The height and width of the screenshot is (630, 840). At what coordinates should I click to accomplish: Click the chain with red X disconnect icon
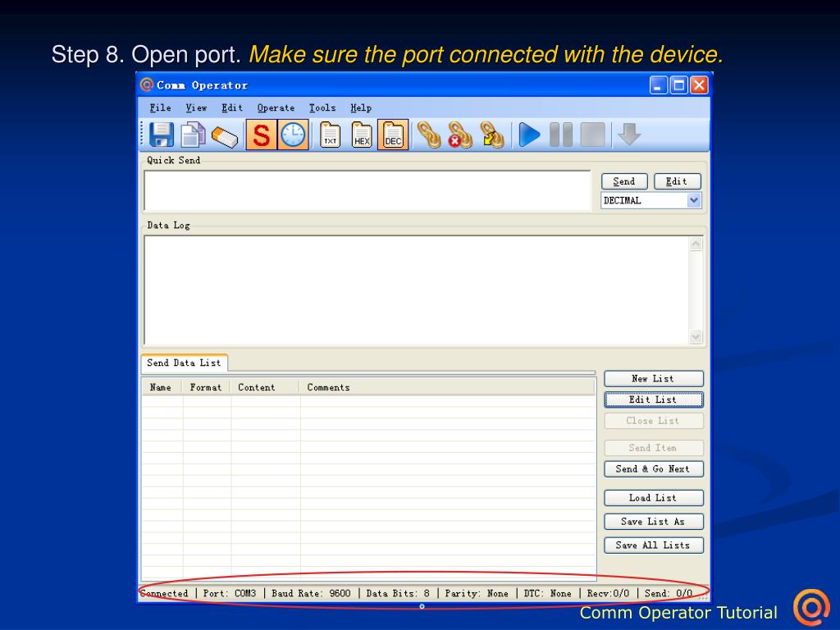tap(459, 135)
